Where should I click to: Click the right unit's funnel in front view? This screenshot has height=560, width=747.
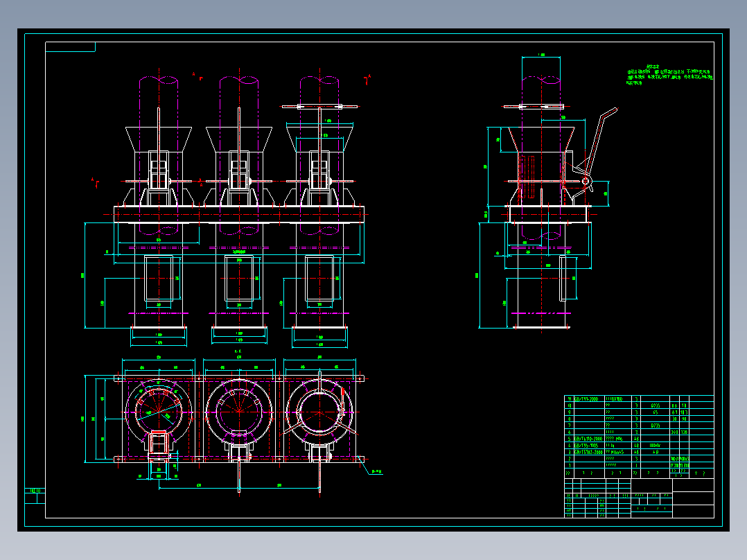click(x=319, y=139)
